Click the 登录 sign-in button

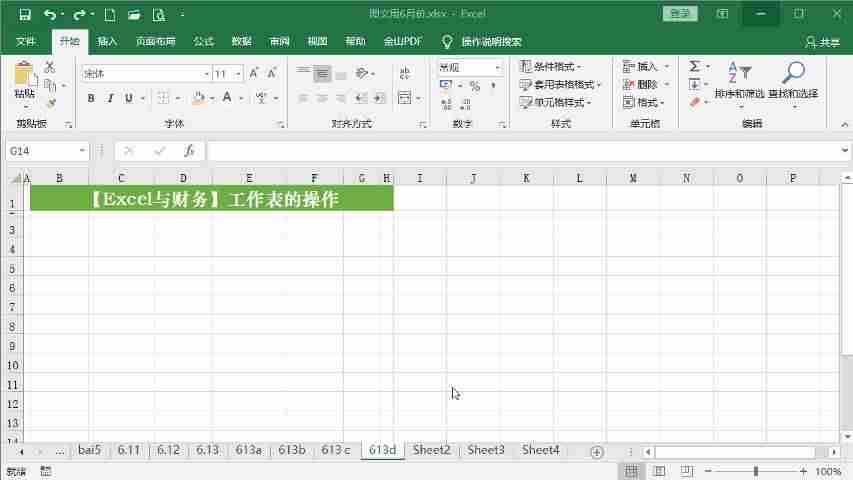[680, 14]
